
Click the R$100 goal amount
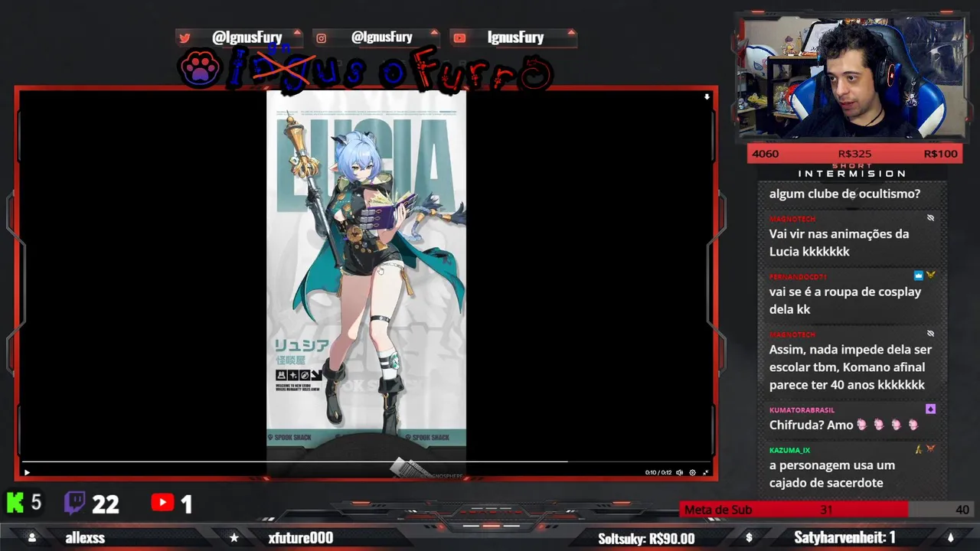pyautogui.click(x=940, y=154)
